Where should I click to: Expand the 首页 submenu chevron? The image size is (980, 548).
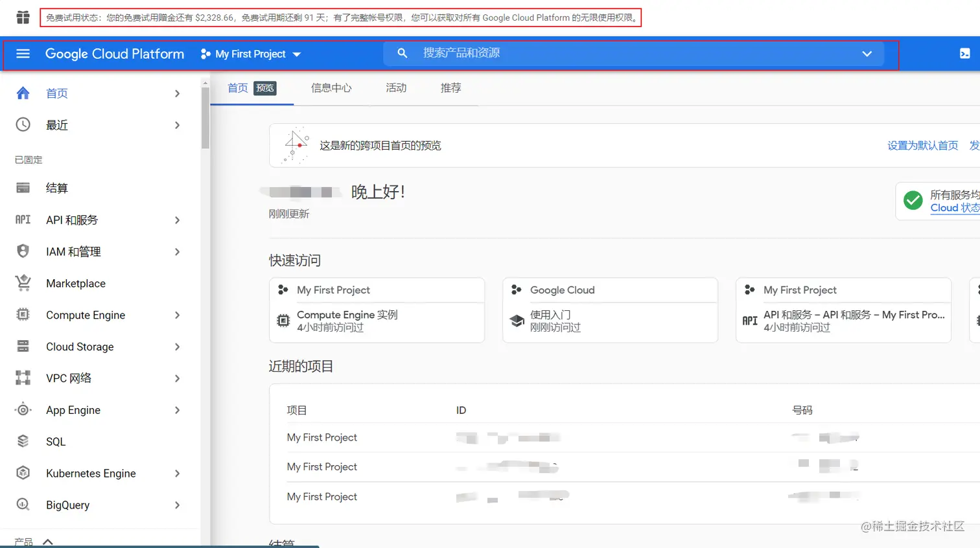click(177, 93)
